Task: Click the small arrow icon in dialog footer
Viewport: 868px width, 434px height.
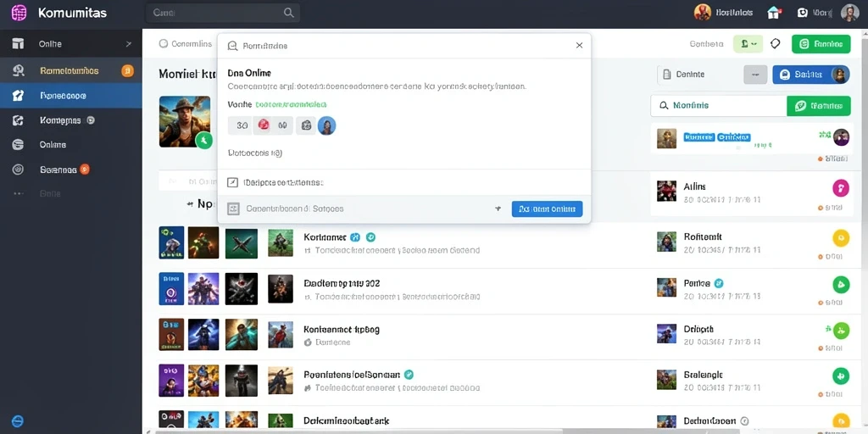Action: 498,209
